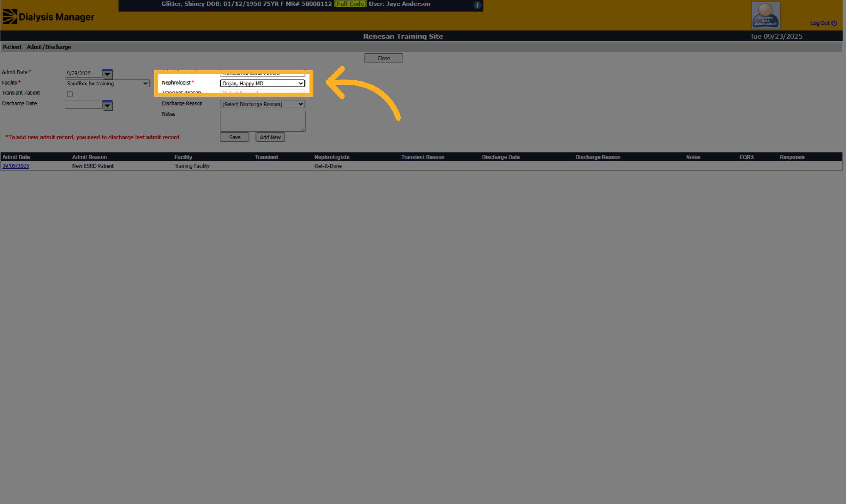Click the patient photo placeholder thumbnail
Image resolution: width=846 pixels, height=504 pixels.
coord(766,15)
